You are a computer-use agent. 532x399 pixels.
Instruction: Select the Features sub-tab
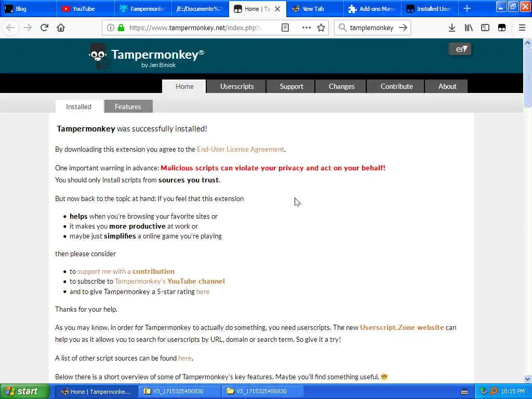(128, 107)
